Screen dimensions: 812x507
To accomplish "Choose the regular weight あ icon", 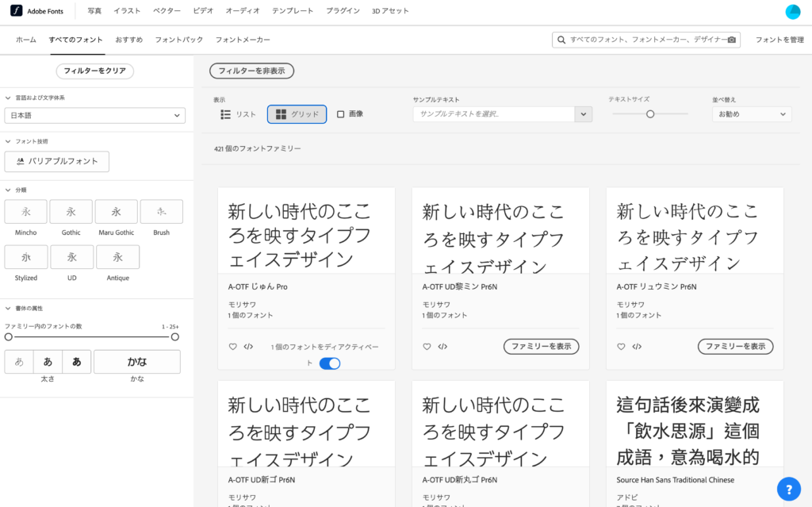I will pos(48,362).
